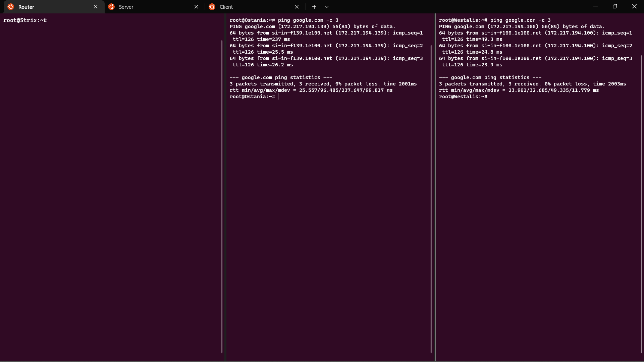Close the Client tab with its X icon
Viewport: 644px width, 362px height.
(297, 7)
